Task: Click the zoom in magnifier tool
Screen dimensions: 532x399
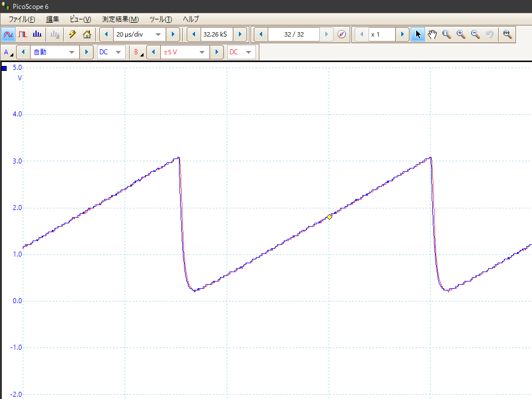Action: click(461, 34)
